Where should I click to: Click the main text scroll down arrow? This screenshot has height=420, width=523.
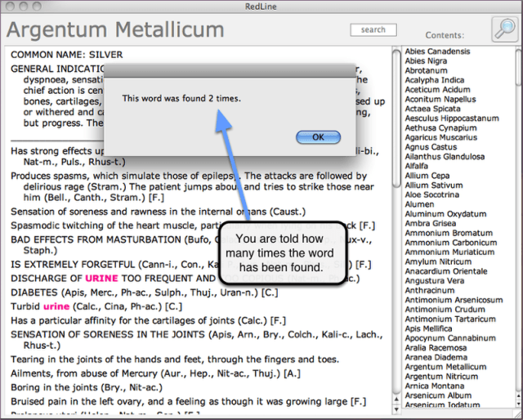[x=396, y=409]
